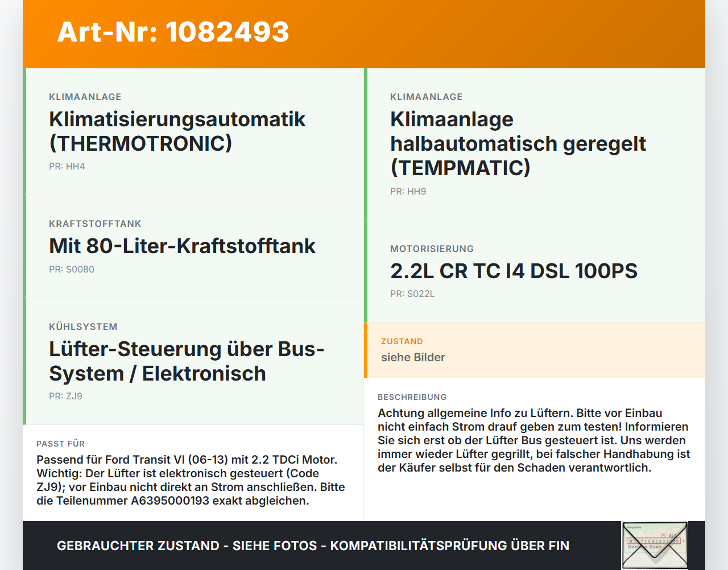
Task: Click the siehe Bilder condition value
Action: (413, 357)
